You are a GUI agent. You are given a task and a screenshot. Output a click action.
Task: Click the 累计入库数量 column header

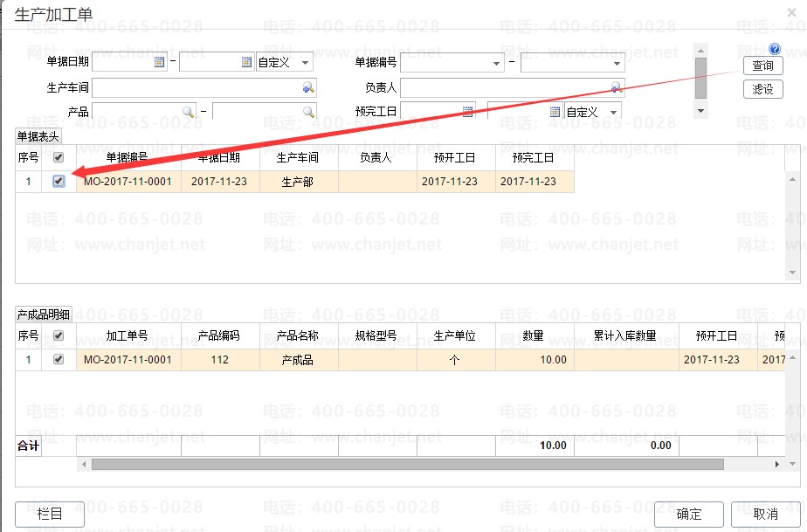[626, 335]
